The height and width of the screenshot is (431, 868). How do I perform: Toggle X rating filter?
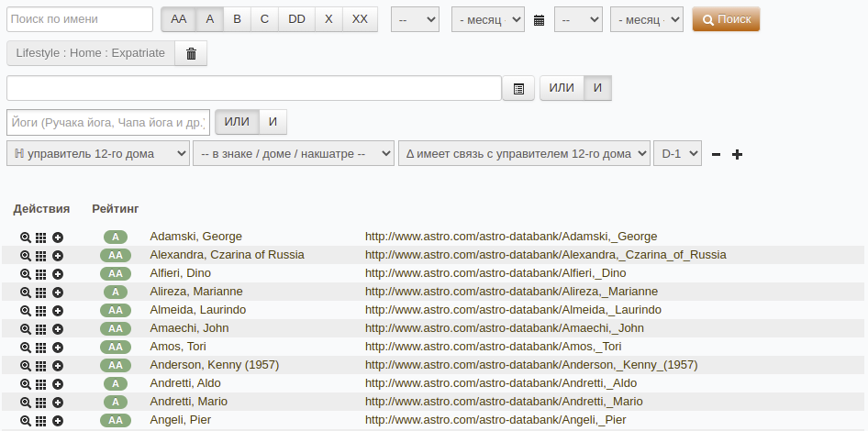click(328, 19)
